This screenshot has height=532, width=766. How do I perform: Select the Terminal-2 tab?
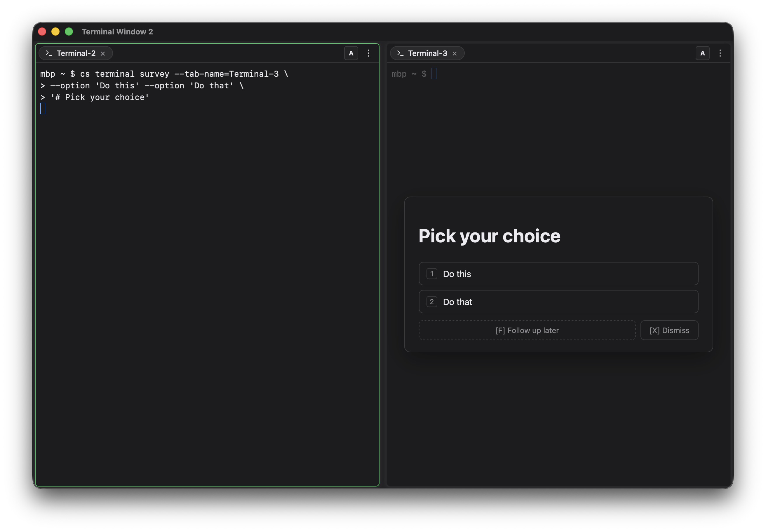[76, 53]
